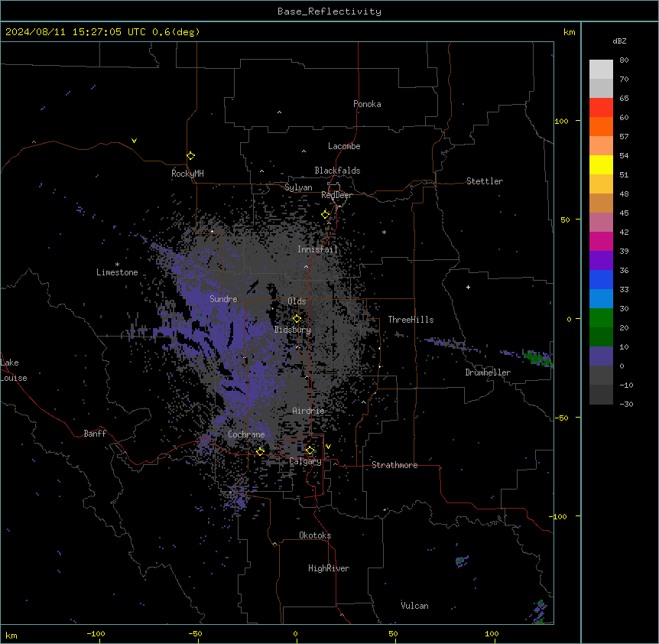
Task: Click the yellow V marker east of Calgary
Action: point(328,447)
